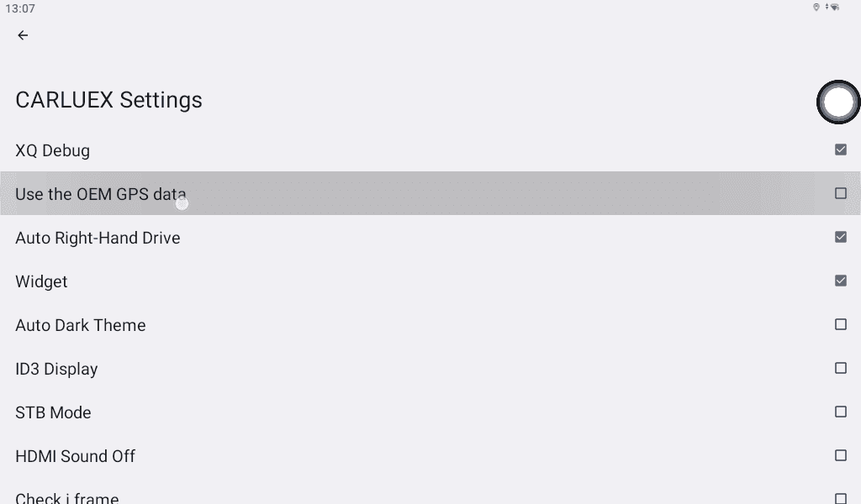Viewport: 861px width, 504px height.
Task: Click the location pin status icon
Action: click(816, 8)
